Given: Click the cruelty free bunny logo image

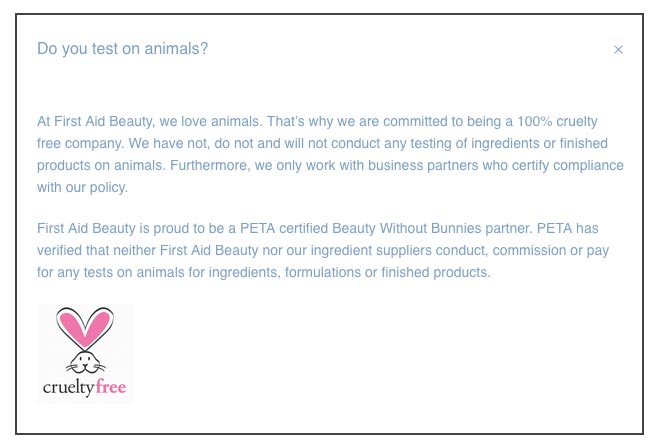Looking at the screenshot, I should pos(85,354).
